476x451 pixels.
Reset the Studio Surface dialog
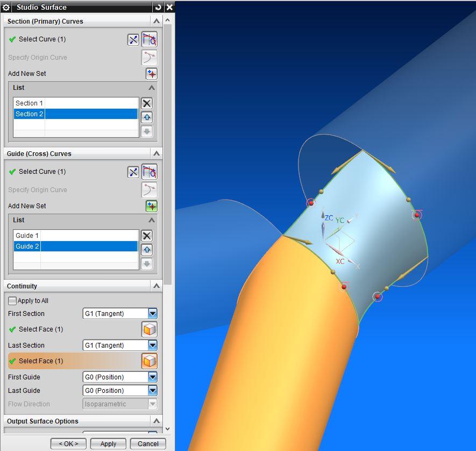pos(159,7)
